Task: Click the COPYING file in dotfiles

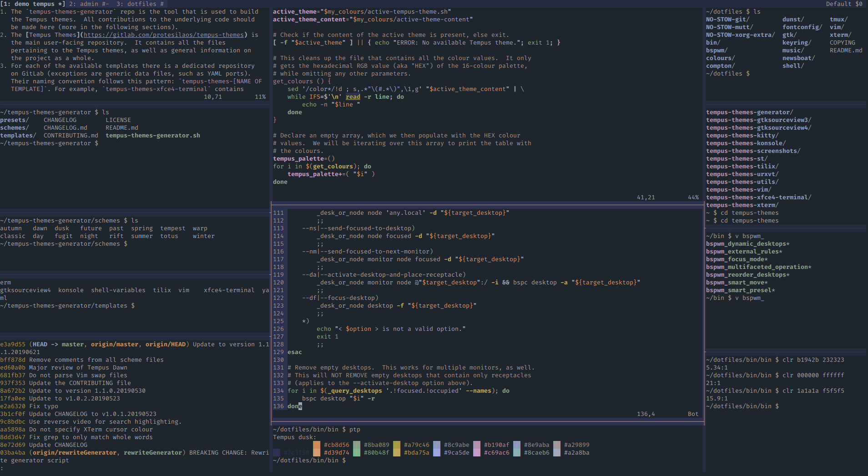Action: (843, 42)
